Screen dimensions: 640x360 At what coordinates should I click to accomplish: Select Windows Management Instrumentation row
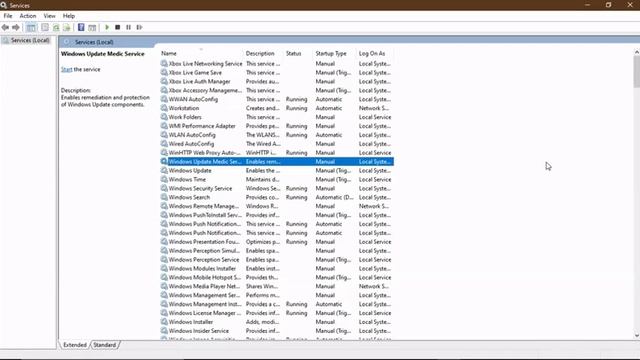277,304
